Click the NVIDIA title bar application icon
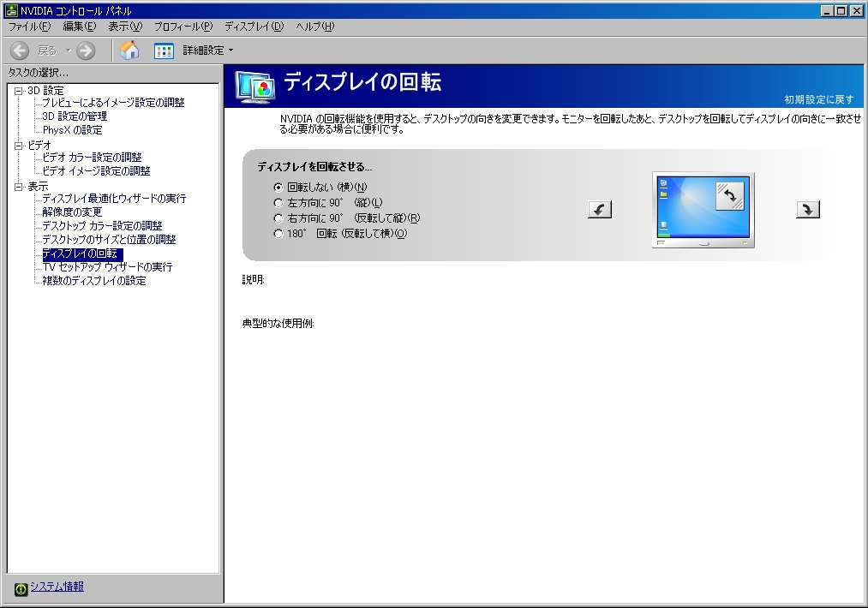 [x=10, y=10]
